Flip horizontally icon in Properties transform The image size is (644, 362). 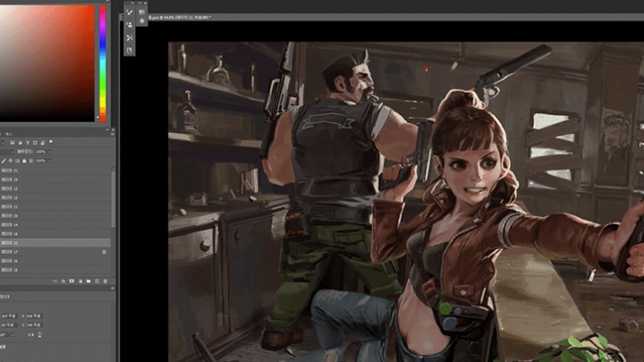(x=30, y=335)
